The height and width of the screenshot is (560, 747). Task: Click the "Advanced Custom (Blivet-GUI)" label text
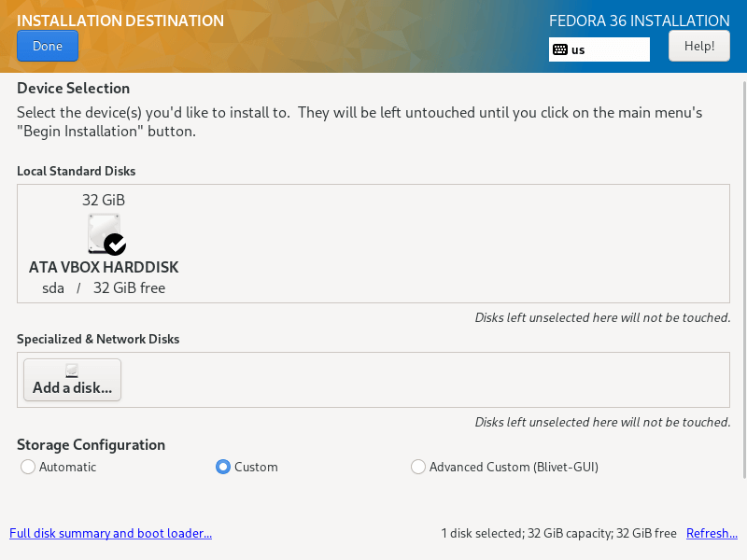pyautogui.click(x=514, y=467)
